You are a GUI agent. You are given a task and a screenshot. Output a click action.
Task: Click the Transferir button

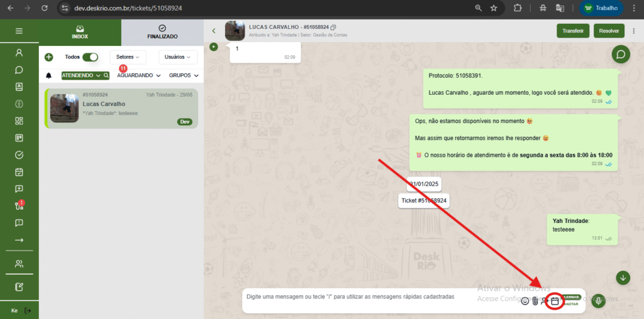[x=572, y=31]
